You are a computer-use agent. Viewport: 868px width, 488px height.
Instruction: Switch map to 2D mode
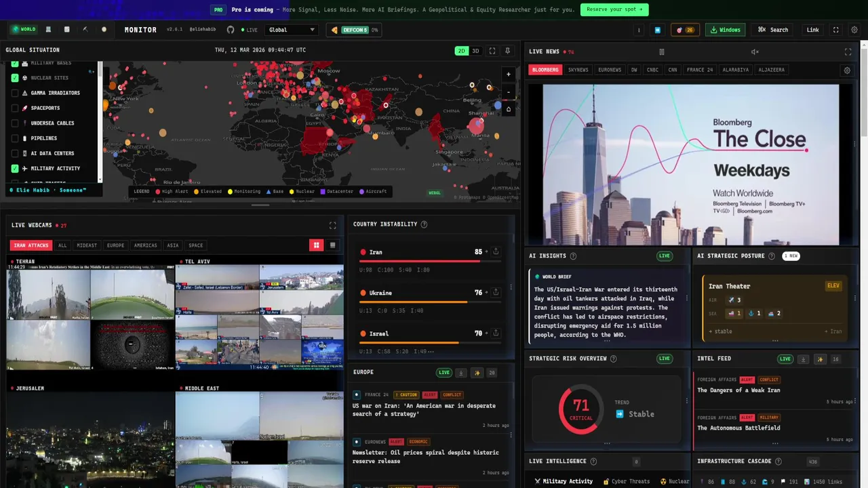click(461, 51)
